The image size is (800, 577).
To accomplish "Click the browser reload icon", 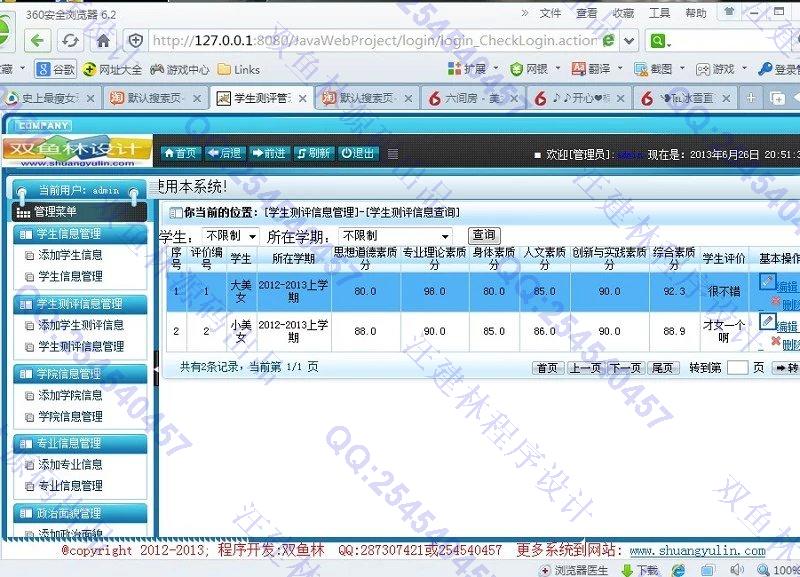I will [x=70, y=40].
